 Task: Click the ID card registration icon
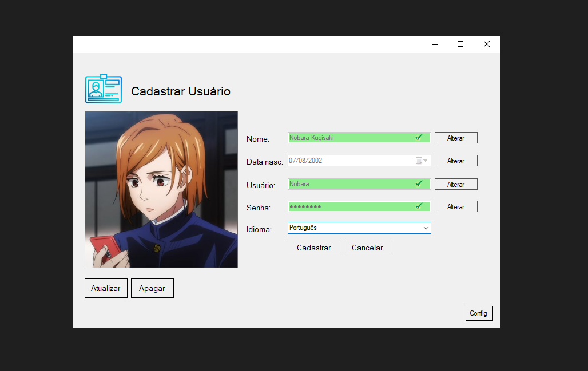coord(103,89)
